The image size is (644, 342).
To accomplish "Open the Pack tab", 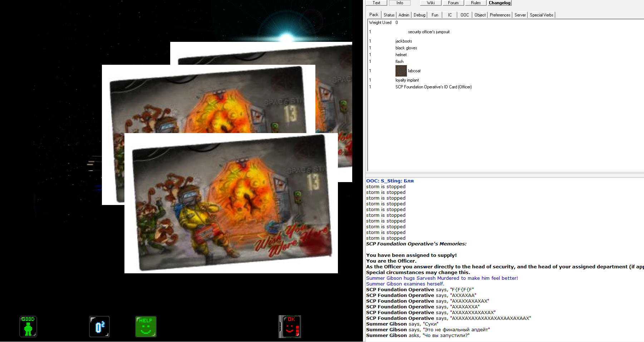I will click(374, 15).
